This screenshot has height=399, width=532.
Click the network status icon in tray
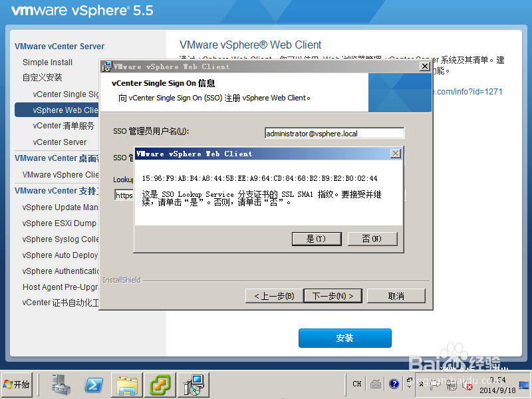click(450, 385)
